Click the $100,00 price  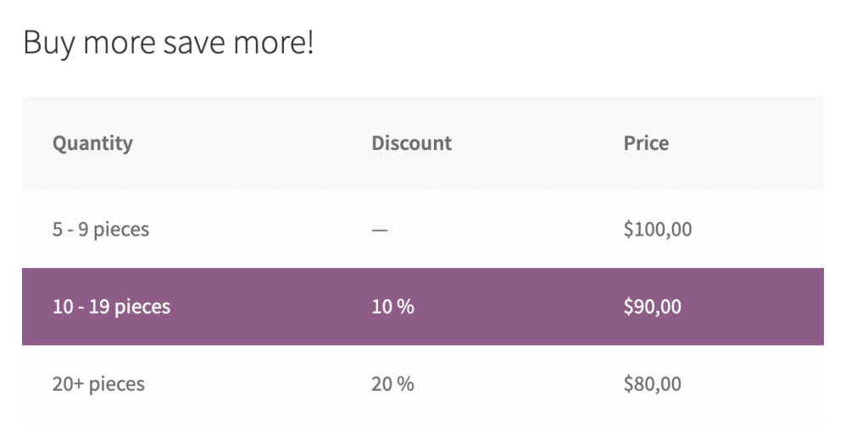tap(657, 229)
